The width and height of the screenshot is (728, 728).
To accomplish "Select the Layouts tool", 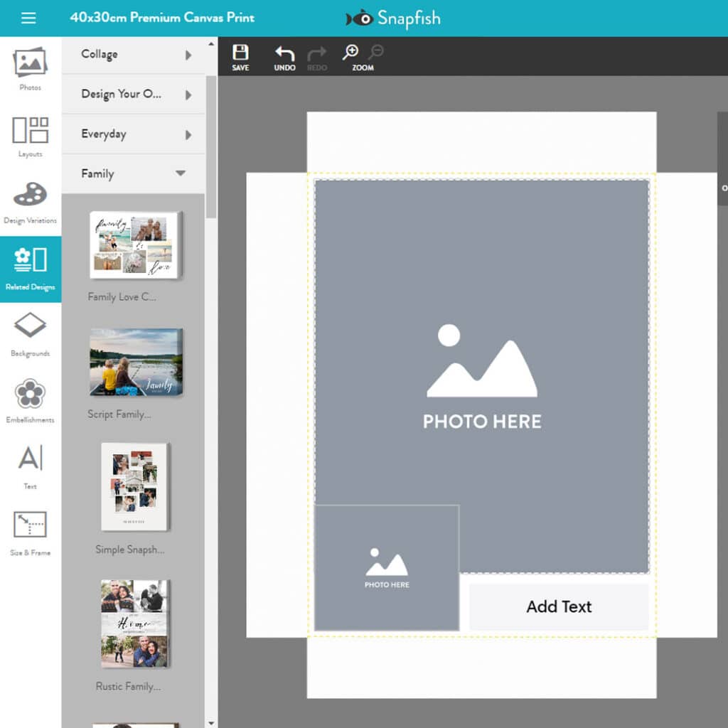I will point(30,136).
